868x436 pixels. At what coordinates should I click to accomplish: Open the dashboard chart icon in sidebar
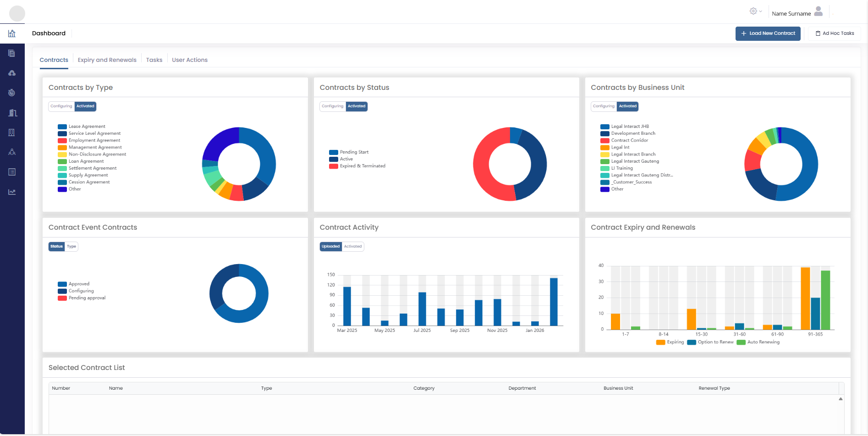12,33
